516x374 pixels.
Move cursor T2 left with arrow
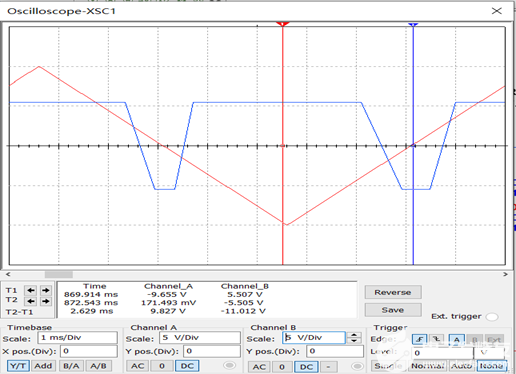31,301
